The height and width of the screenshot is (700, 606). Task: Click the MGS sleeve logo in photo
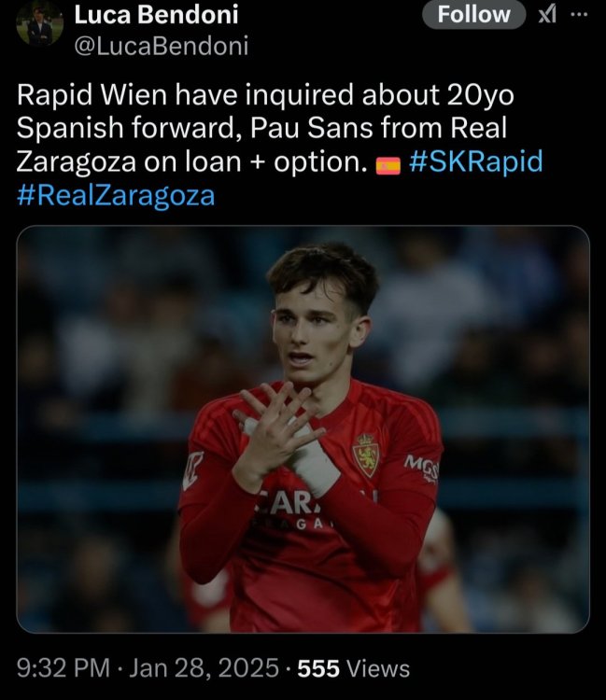pyautogui.click(x=421, y=467)
